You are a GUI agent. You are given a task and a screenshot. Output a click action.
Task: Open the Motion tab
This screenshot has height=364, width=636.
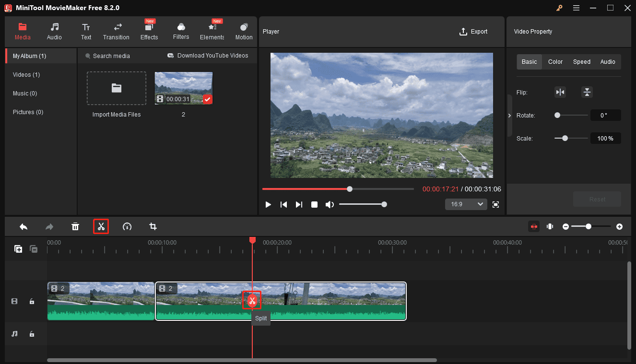tap(244, 31)
